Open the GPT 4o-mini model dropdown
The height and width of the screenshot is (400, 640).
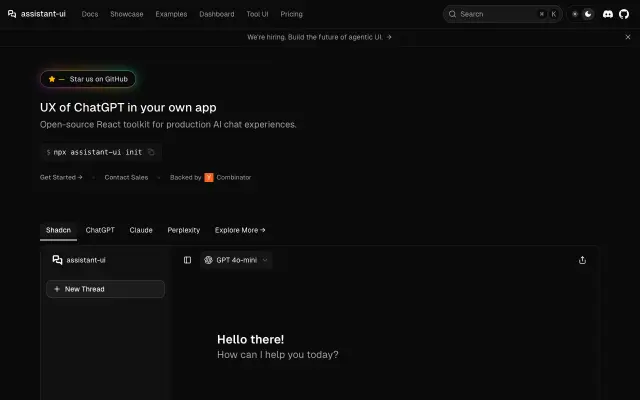(x=236, y=260)
